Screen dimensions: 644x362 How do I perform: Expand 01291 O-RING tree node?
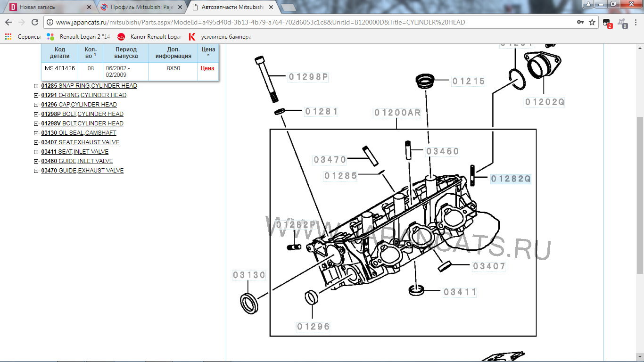coord(36,95)
